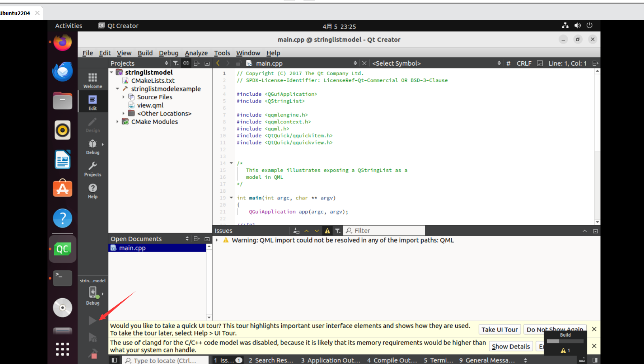Expand the Other Locations node

point(123,114)
